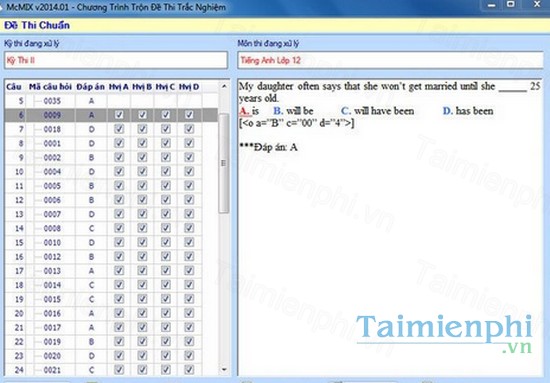
Task: Click answer option A in question preview
Action: [x=249, y=111]
